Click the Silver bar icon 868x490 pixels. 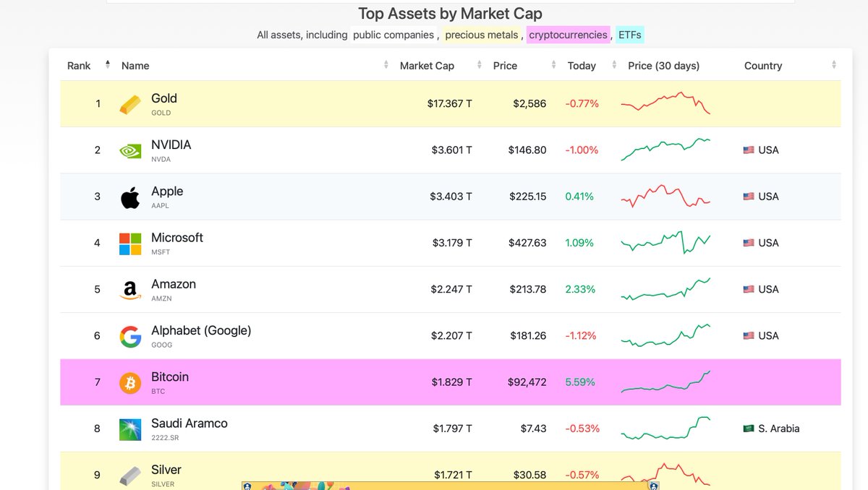130,474
